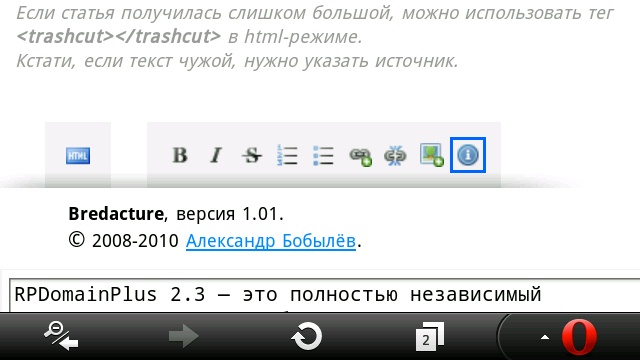Insert an image via picture icon

coord(432,155)
